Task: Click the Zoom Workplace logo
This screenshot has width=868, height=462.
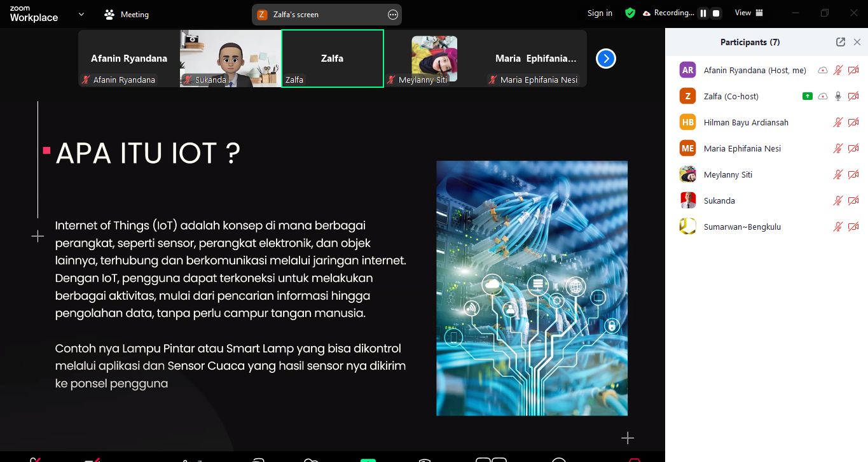Action: click(34, 14)
